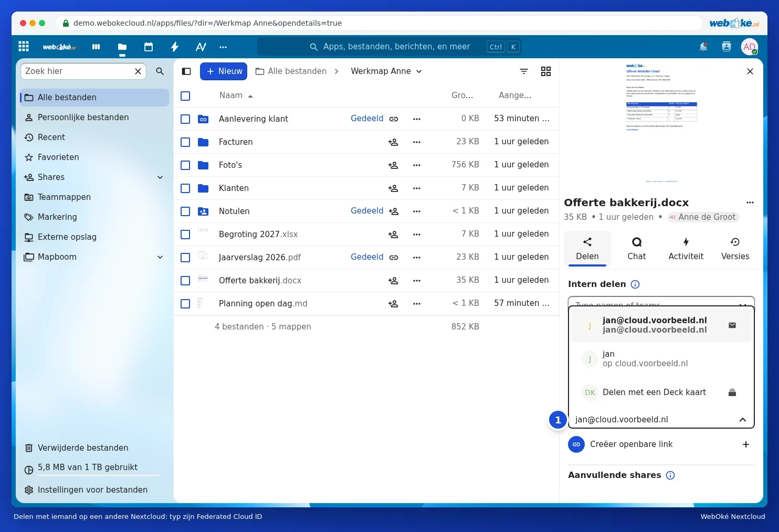The width and height of the screenshot is (779, 532).
Task: Click Creëer openbare link
Action: coord(631,444)
